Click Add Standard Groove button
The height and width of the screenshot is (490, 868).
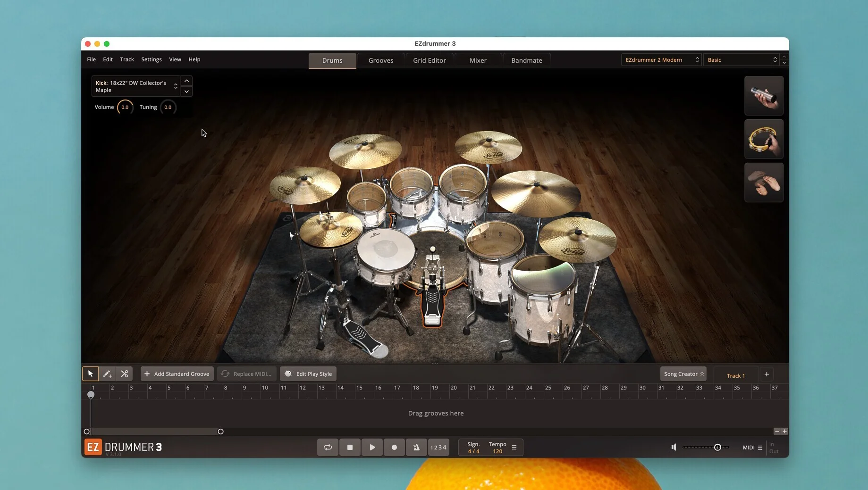click(x=177, y=374)
